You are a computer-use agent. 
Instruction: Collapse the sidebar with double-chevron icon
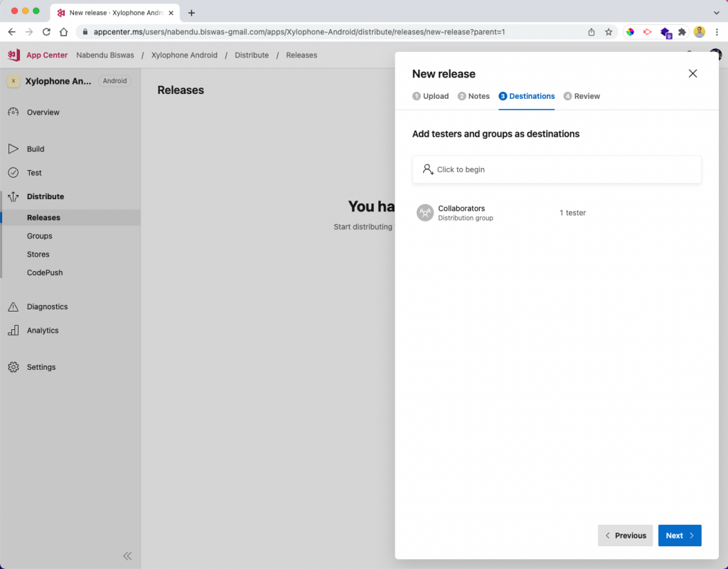(127, 555)
